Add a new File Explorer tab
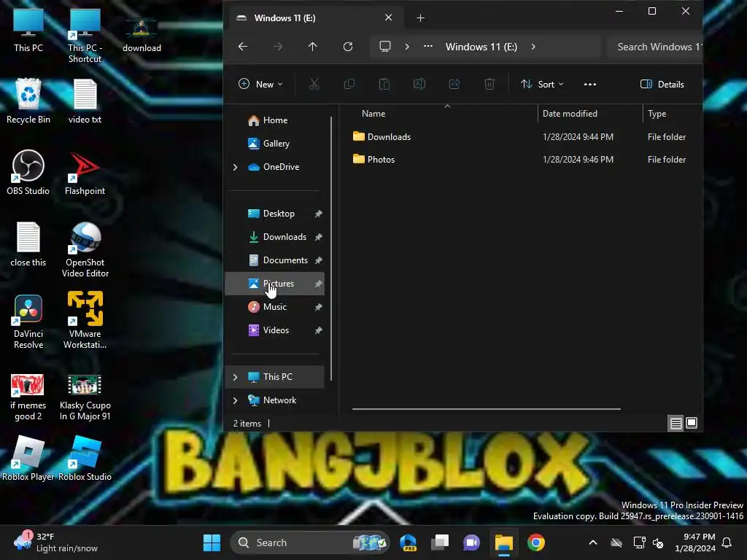This screenshot has width=747, height=560. coord(420,18)
